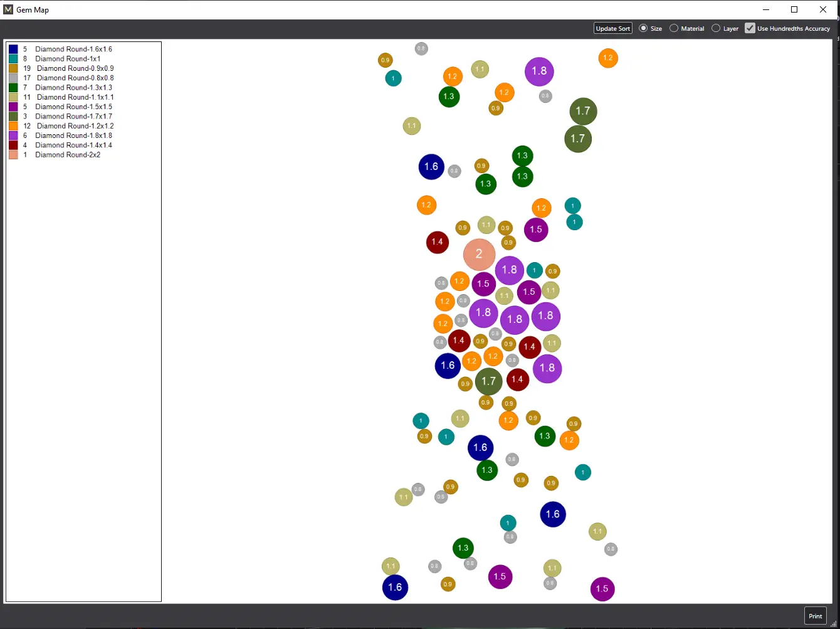This screenshot has width=840, height=629.
Task: Click the Gem Map app logo icon
Action: point(8,9)
